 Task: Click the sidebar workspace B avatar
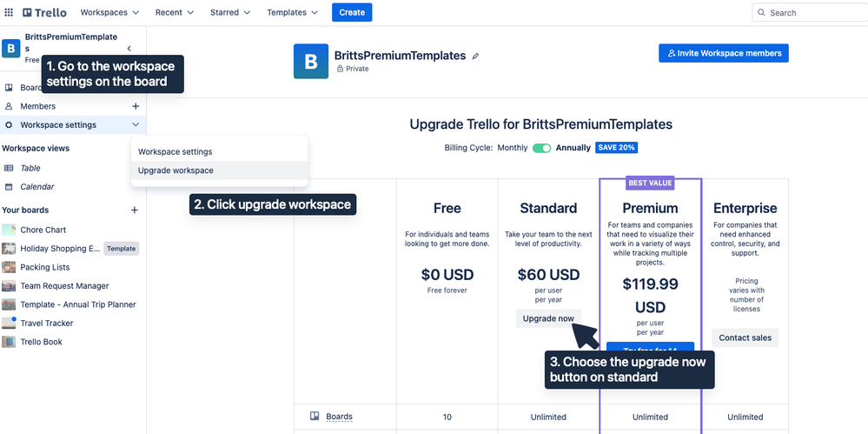(x=11, y=48)
